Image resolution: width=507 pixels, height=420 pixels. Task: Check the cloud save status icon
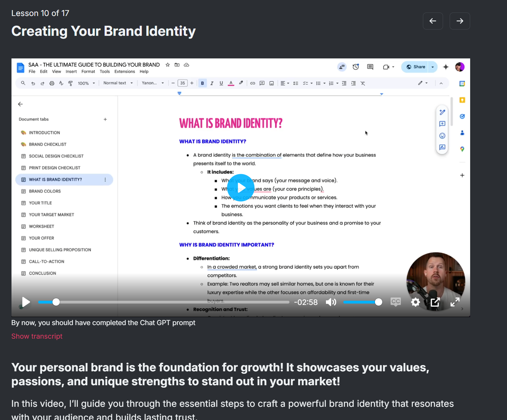[186, 65]
